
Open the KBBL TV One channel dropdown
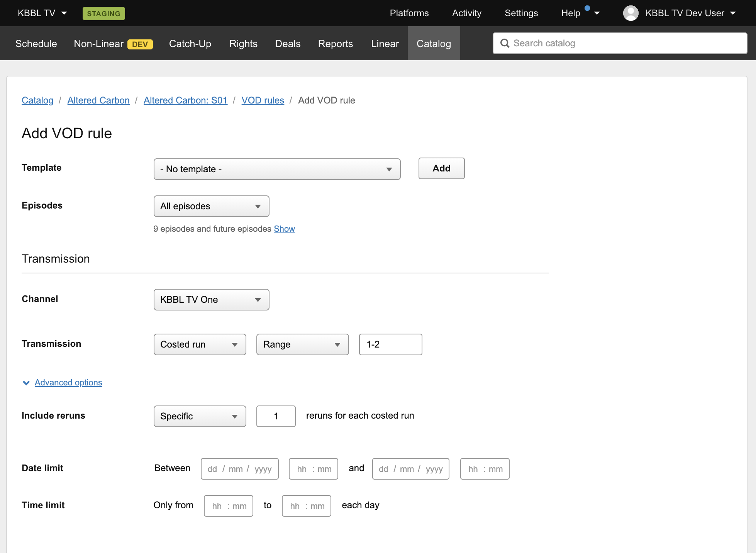tap(211, 300)
